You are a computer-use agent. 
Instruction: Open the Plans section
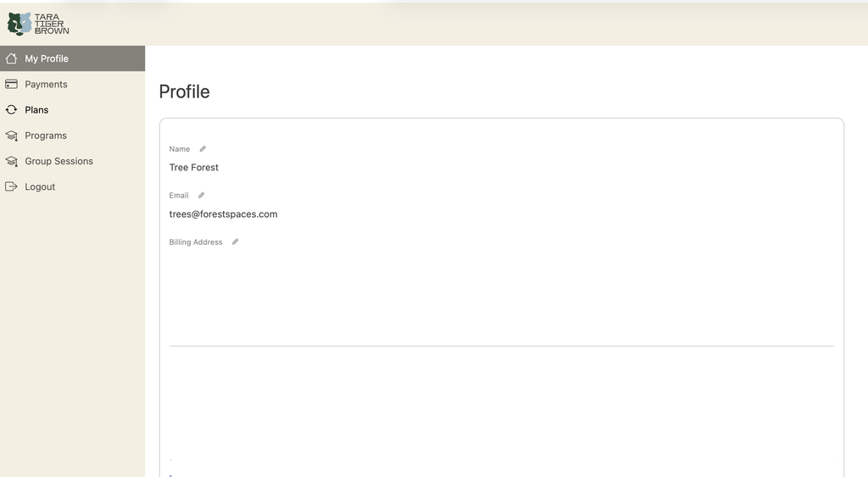coord(73,109)
